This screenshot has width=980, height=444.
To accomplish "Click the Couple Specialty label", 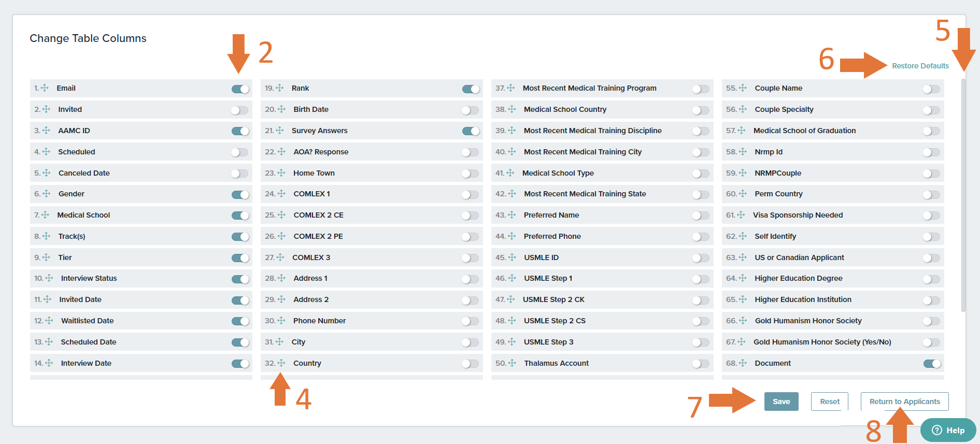I will pyautogui.click(x=784, y=109).
